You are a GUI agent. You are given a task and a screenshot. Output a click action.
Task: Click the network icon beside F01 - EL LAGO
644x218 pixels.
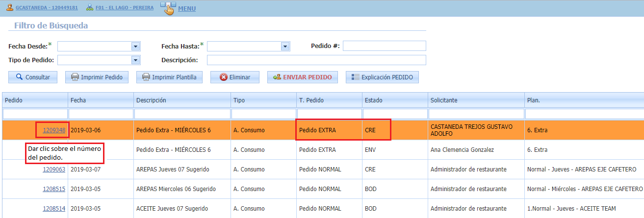point(89,8)
